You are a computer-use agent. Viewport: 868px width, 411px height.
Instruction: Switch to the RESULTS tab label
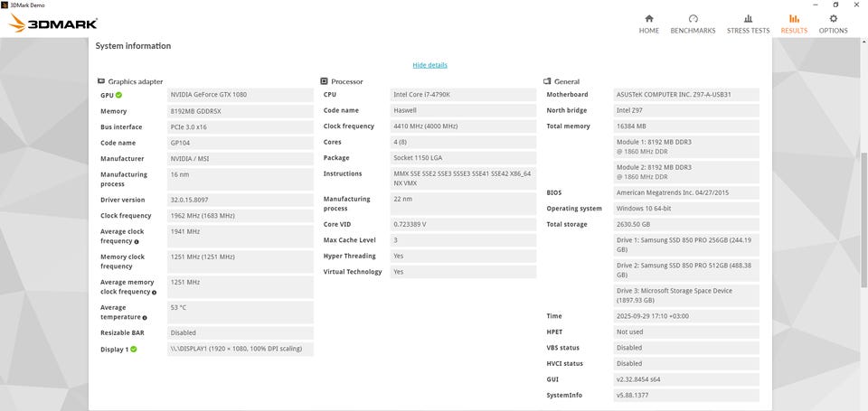(x=794, y=31)
